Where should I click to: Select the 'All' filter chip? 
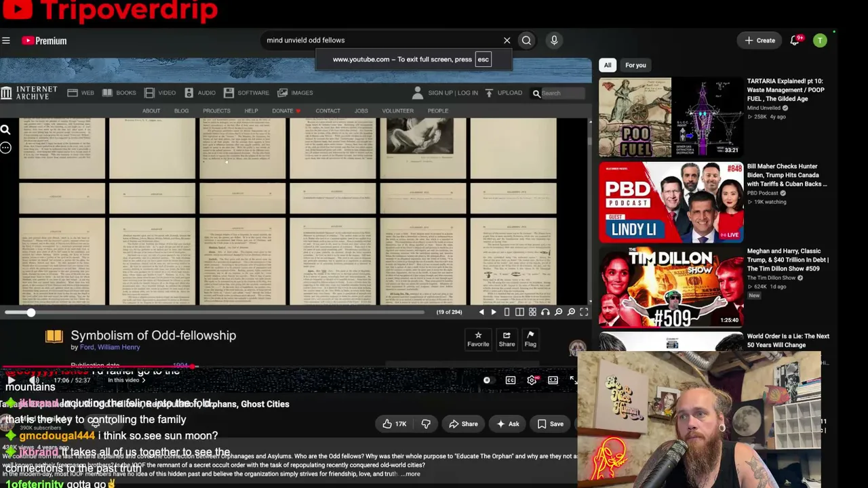tap(608, 65)
